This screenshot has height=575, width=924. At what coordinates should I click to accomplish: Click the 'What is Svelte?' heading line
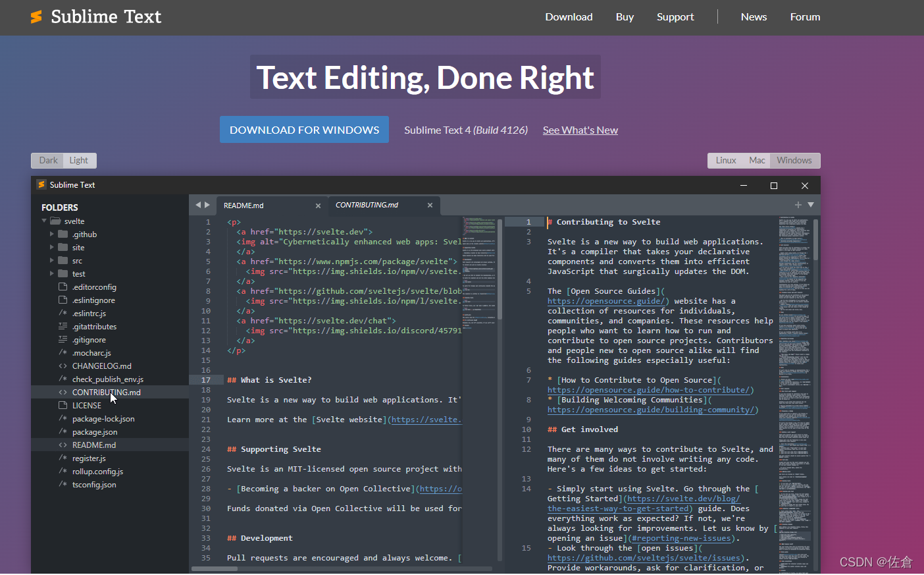[x=269, y=380]
